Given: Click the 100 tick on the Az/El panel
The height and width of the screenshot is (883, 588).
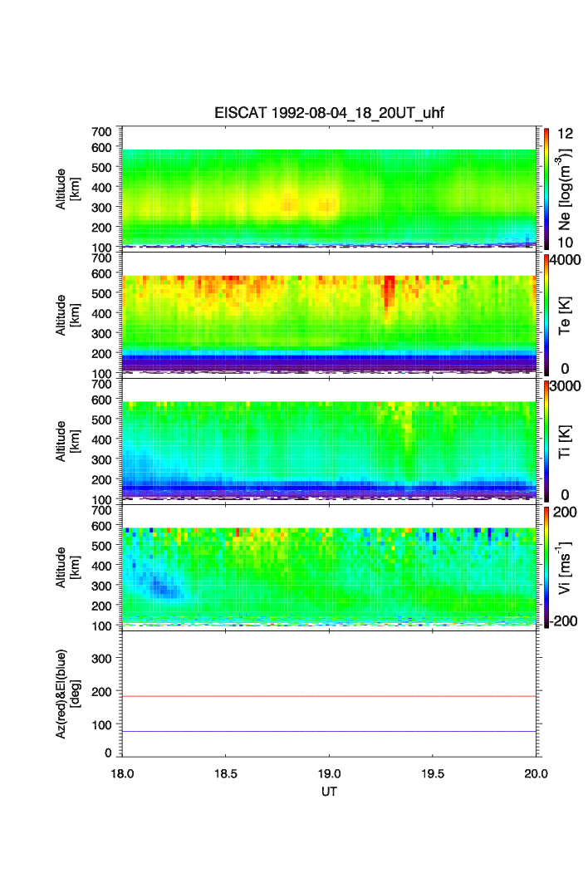Looking at the screenshot, I should click(101, 725).
